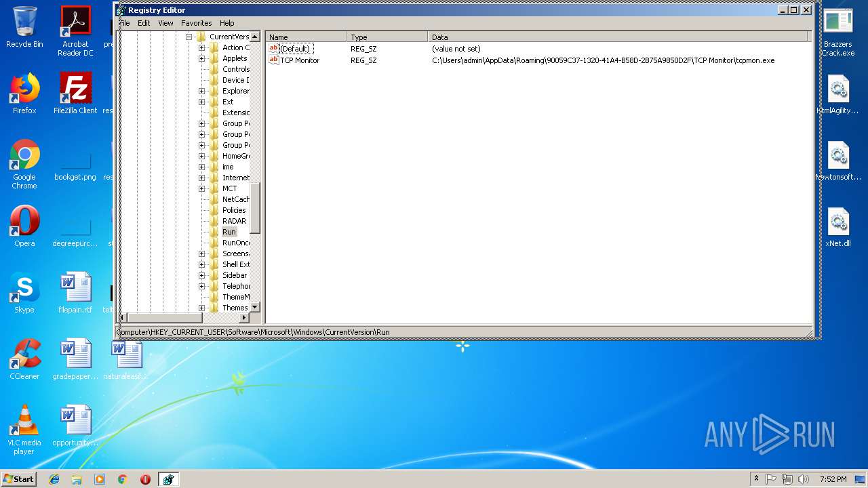Sort values by Type column header
The width and height of the screenshot is (868, 488).
[387, 37]
